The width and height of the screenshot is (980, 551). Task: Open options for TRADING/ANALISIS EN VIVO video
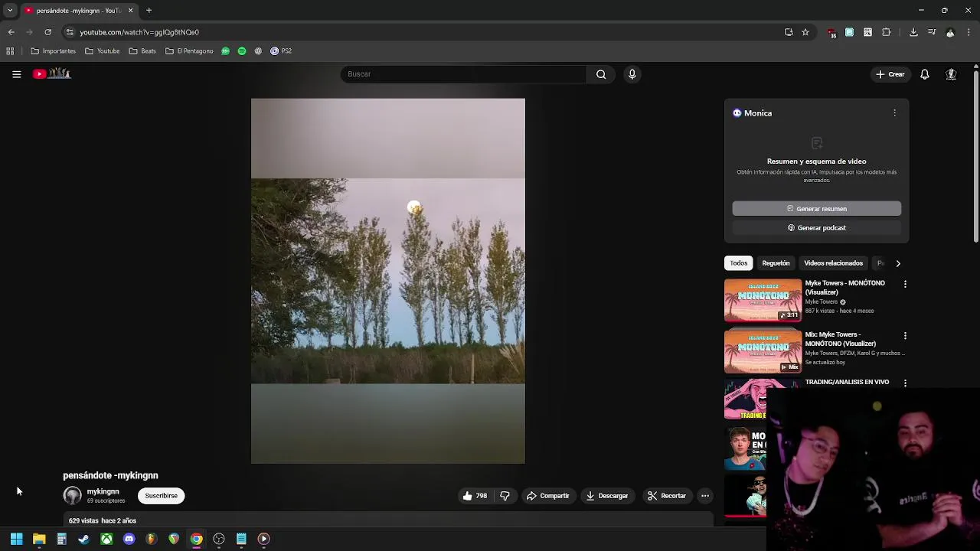point(905,383)
